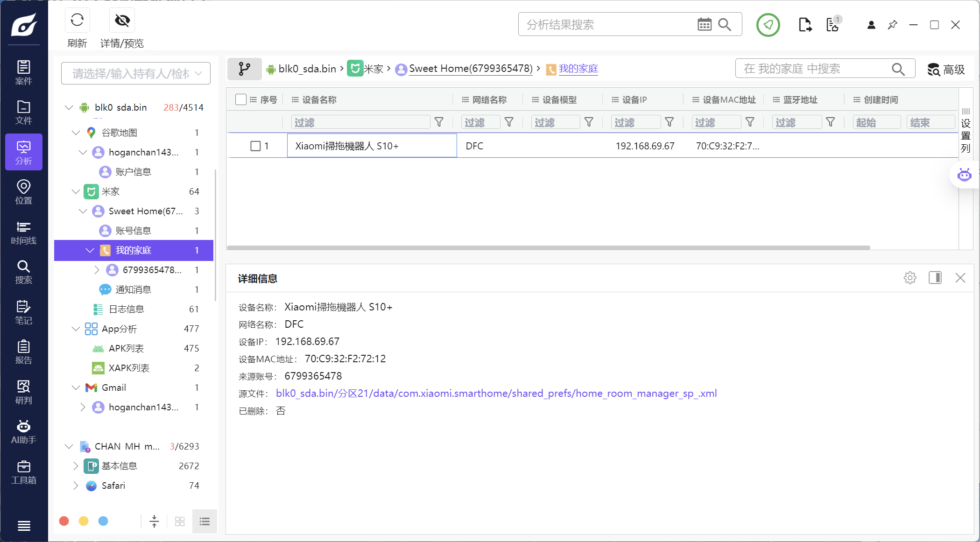Open the home_room_manager_sp_.xml source file link
Viewport: 980px width, 542px height.
[x=496, y=394]
